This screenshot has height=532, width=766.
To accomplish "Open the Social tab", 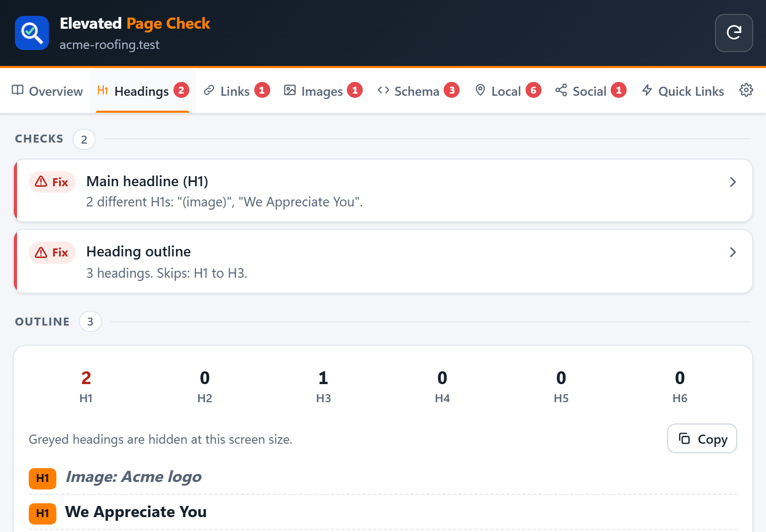I will pyautogui.click(x=591, y=92).
